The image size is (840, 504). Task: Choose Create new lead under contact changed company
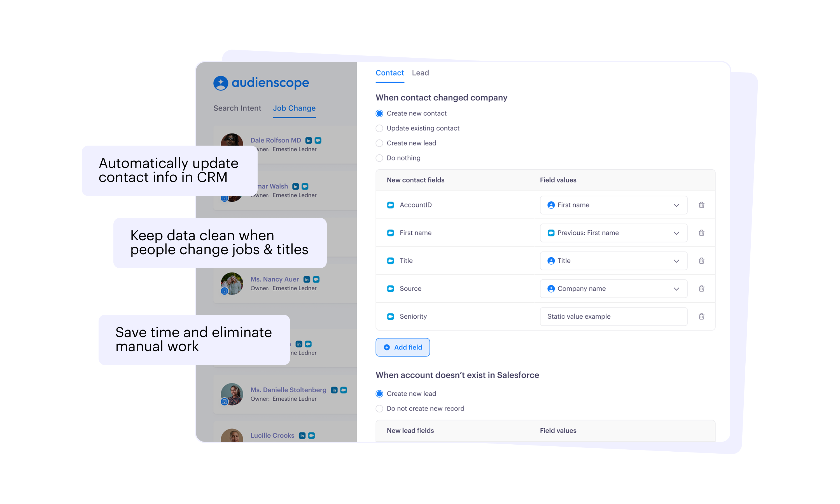click(379, 143)
